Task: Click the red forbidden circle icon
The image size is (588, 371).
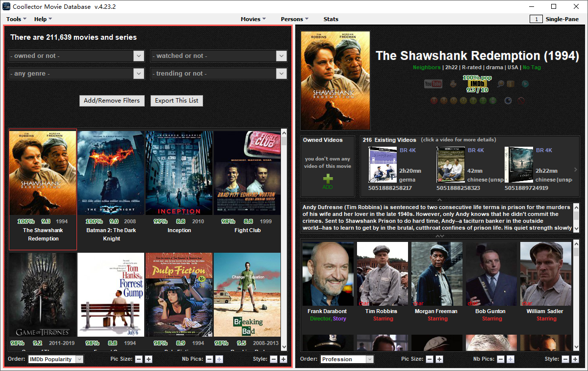Action: (x=521, y=101)
